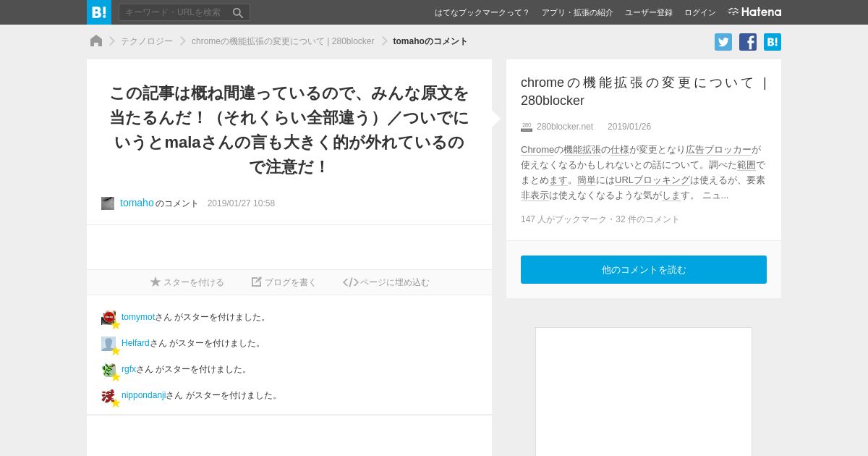Open keyword link 広告ブロッカー
Image resolution: width=868 pixels, height=456 pixels.
point(718,150)
